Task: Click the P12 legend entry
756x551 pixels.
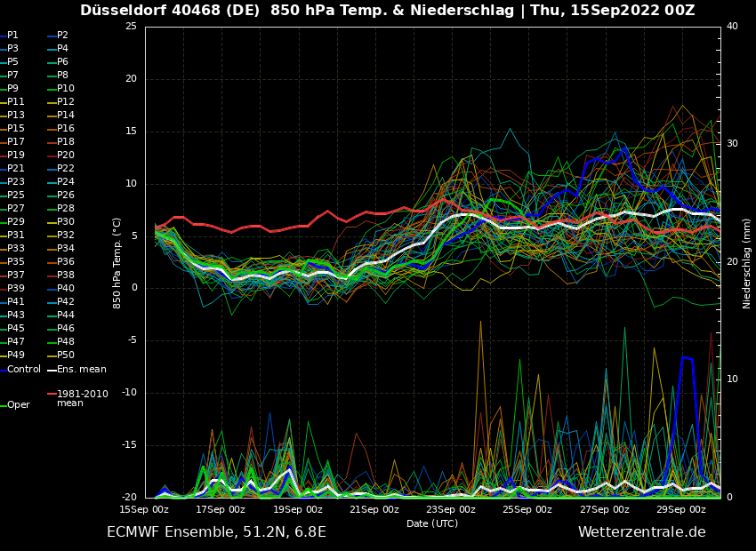Action: tap(66, 102)
